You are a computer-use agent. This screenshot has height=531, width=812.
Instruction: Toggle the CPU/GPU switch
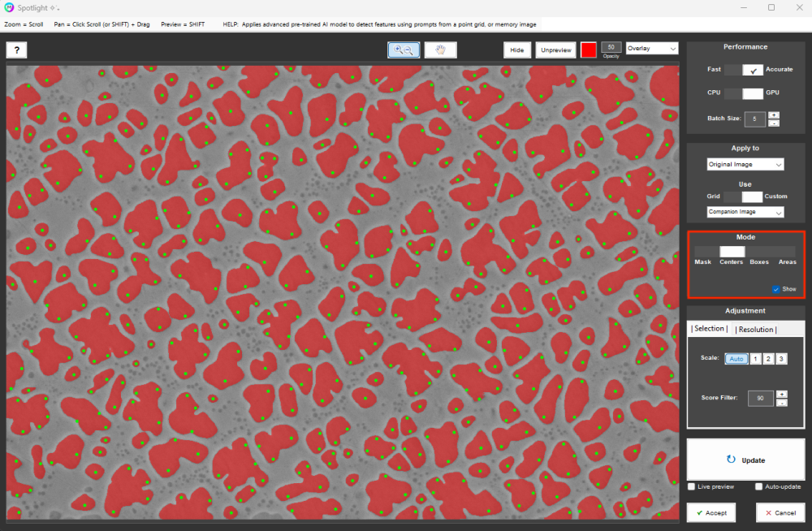pos(743,93)
